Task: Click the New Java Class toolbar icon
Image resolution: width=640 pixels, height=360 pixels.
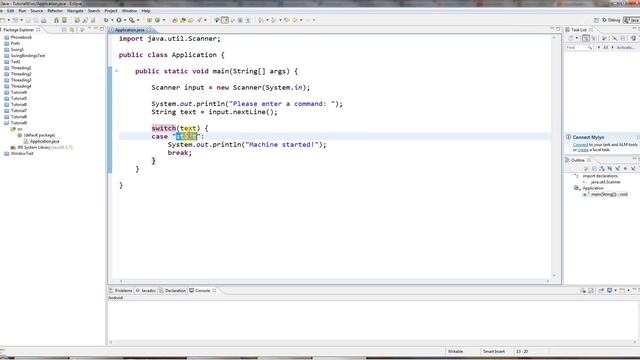Action: pyautogui.click(x=157, y=20)
